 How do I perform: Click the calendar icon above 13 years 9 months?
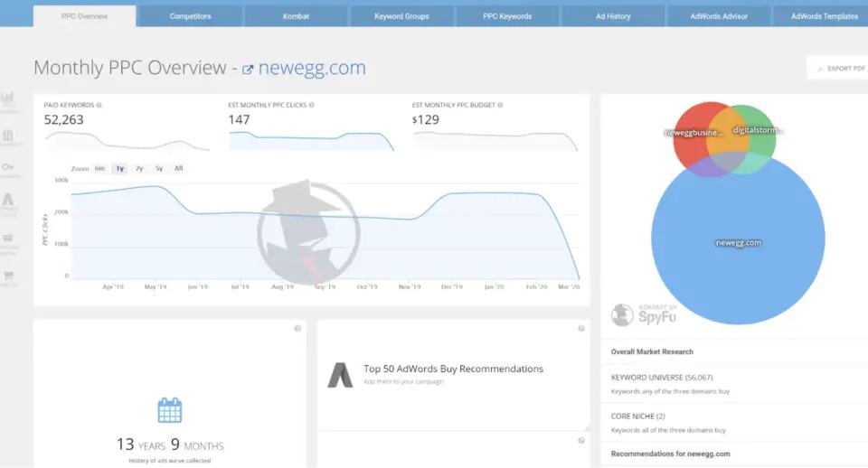point(169,410)
